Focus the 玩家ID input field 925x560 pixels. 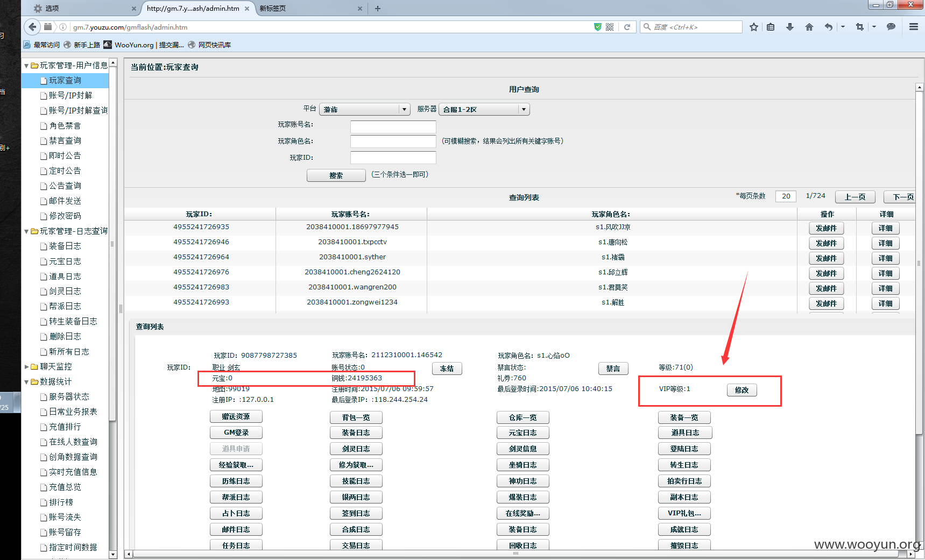coord(393,158)
